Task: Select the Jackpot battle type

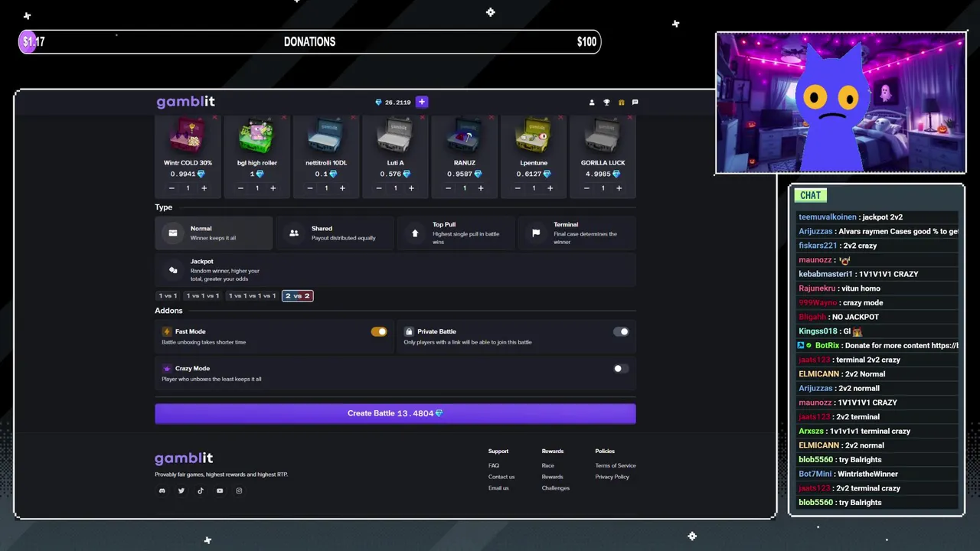Action: click(x=395, y=270)
